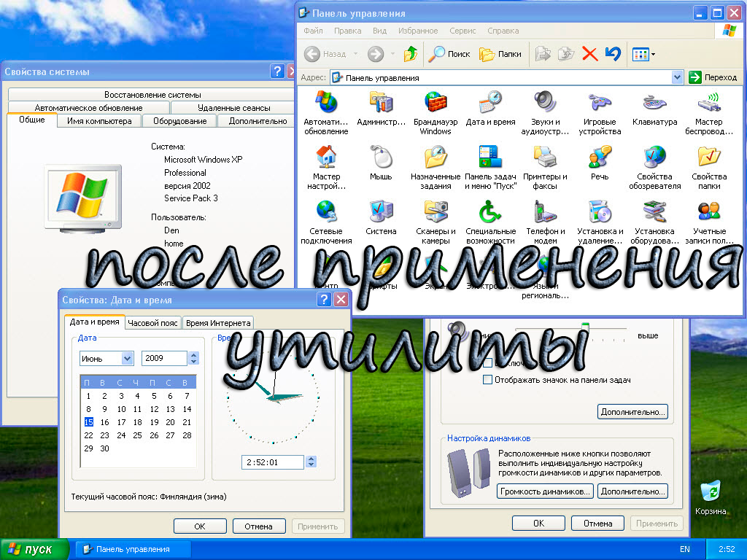Click the time field showing 2:52:01
The image size is (747, 560).
click(x=273, y=462)
